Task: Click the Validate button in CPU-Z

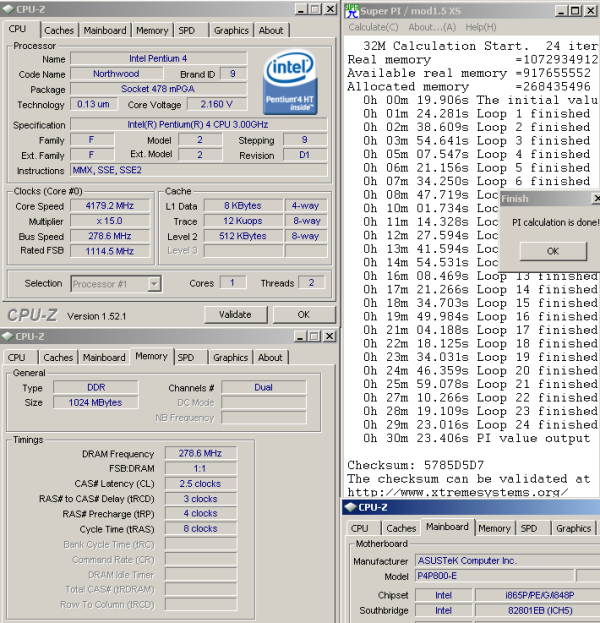Action: [x=235, y=315]
